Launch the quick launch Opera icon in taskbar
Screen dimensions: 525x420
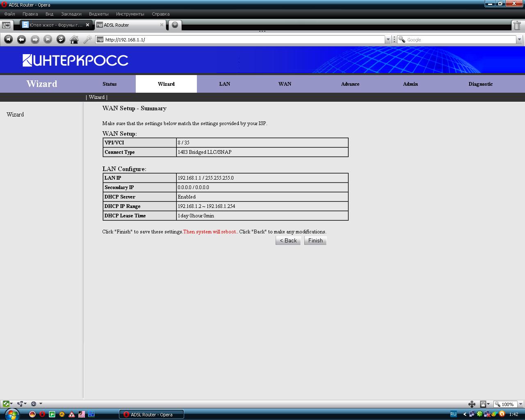pos(42,414)
